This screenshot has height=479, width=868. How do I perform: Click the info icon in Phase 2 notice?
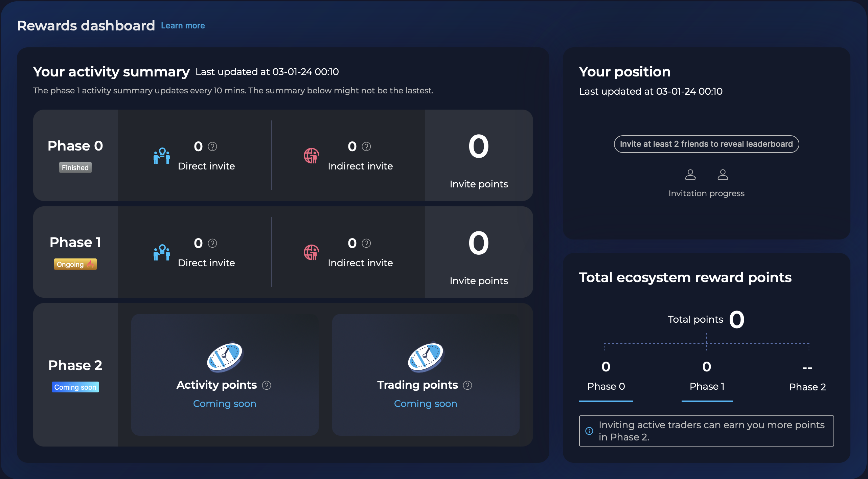pyautogui.click(x=589, y=431)
